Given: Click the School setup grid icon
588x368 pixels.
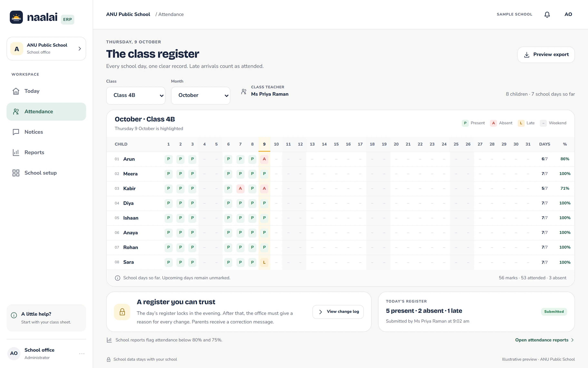Looking at the screenshot, I should [x=16, y=173].
